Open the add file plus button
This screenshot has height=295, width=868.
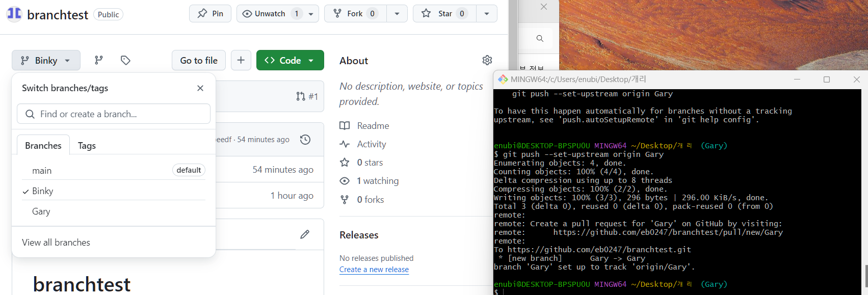241,60
